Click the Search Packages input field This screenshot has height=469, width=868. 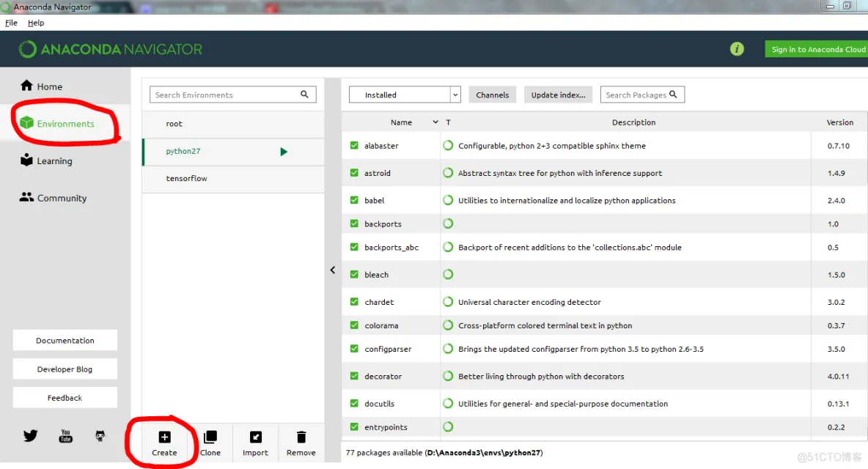642,95
